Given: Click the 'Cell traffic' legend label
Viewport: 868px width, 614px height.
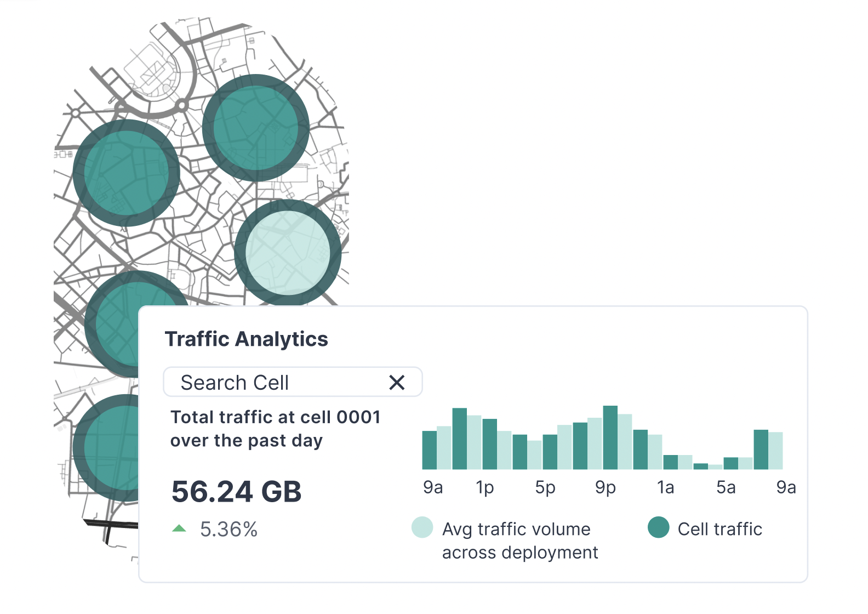Looking at the screenshot, I should click(x=720, y=529).
